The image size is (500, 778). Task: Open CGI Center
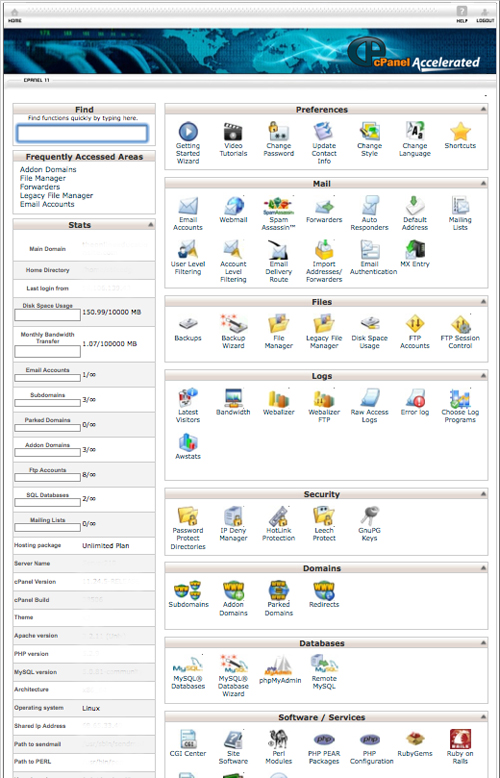click(188, 739)
